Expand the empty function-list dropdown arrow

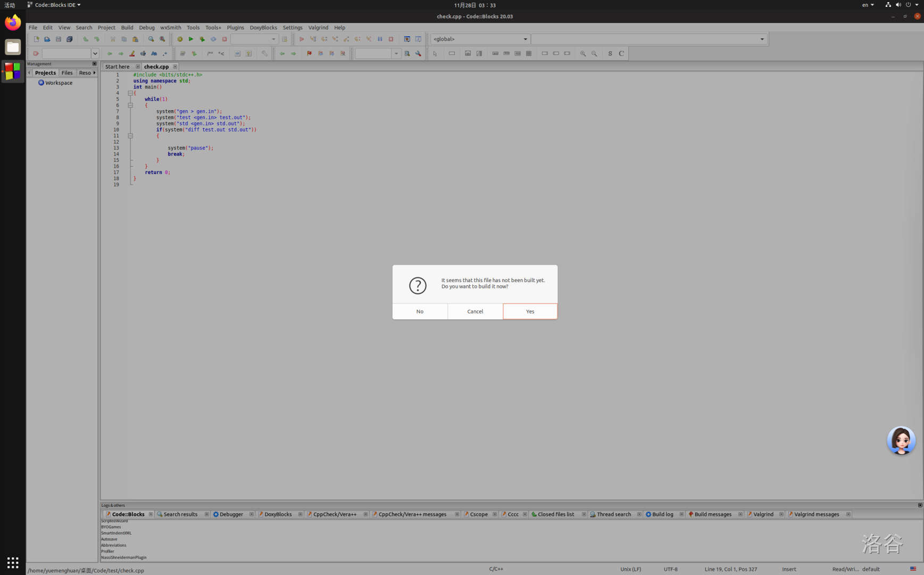762,39
